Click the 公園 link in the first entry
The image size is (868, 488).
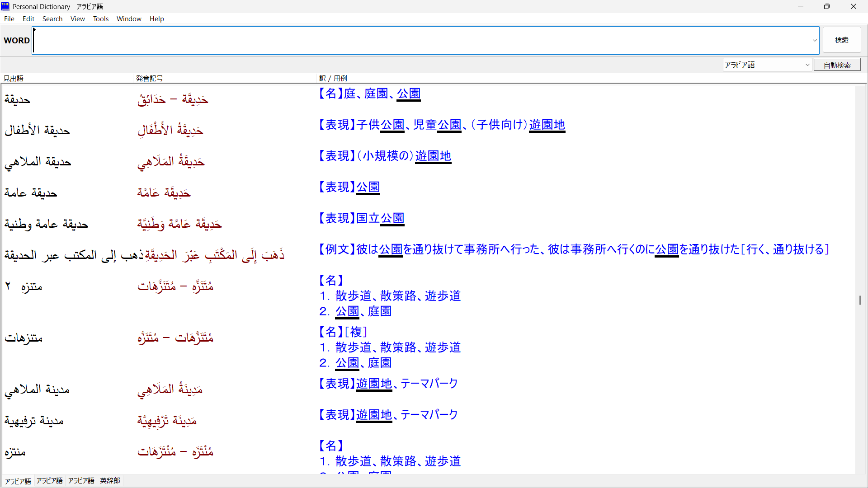(409, 94)
